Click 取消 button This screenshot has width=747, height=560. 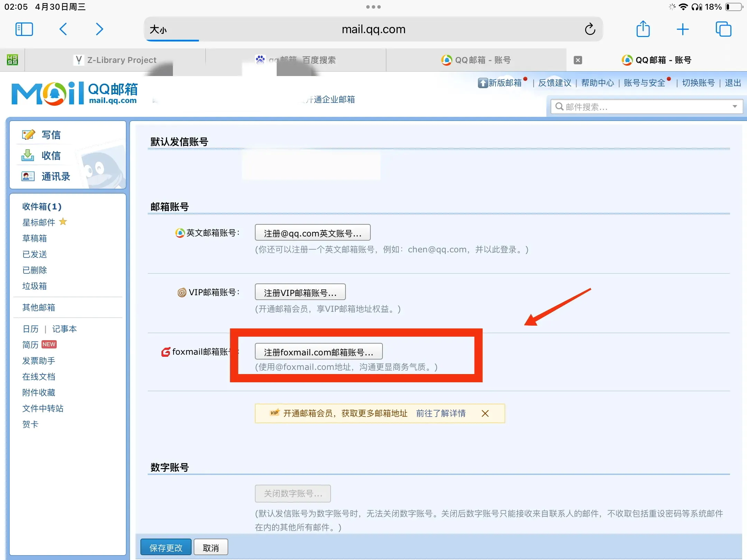point(211,548)
